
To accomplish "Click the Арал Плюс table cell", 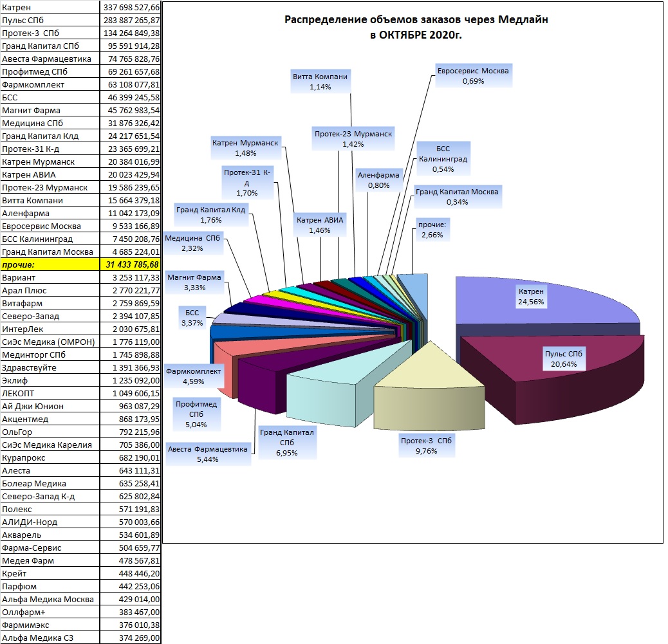I will [50, 291].
